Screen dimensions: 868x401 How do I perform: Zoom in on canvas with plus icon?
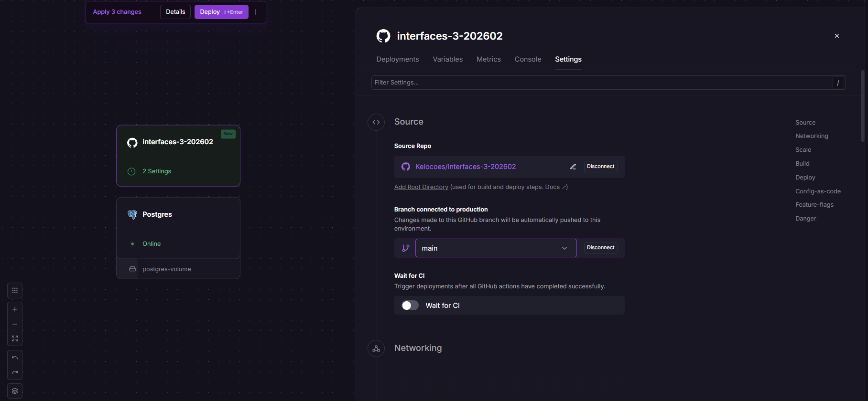pos(15,309)
